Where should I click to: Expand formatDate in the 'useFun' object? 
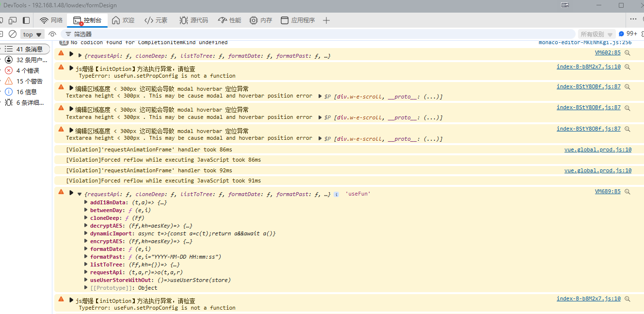click(87, 249)
